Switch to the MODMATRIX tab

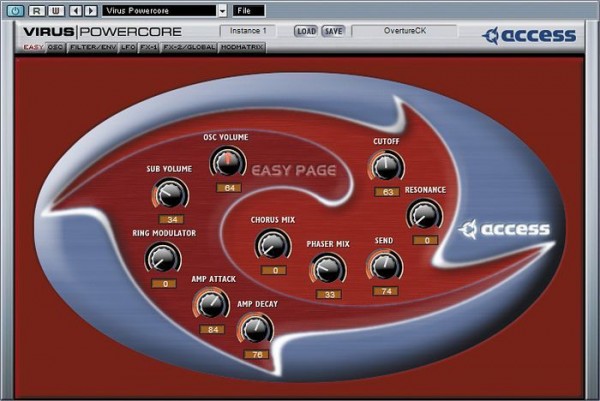tap(242, 47)
